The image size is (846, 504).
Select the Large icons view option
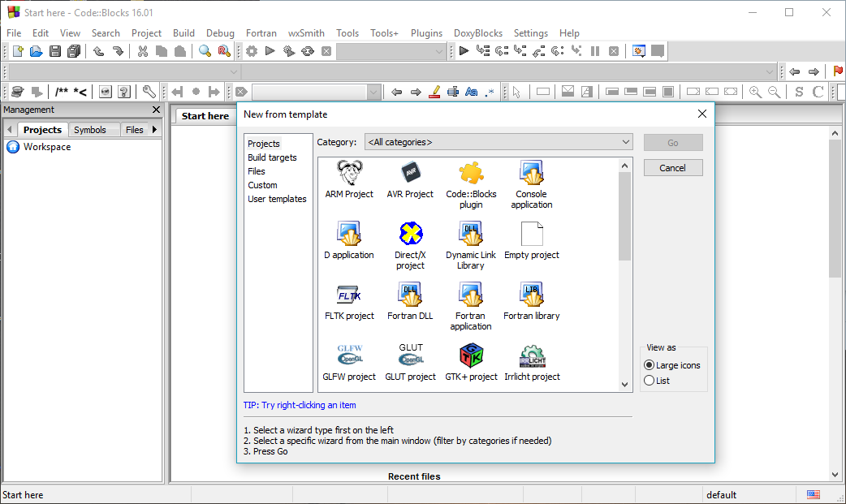coord(672,365)
